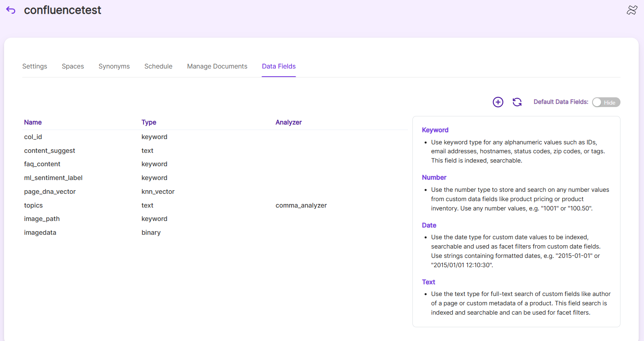The width and height of the screenshot is (644, 341).
Task: Click the Analyzer column header
Action: pyautogui.click(x=288, y=122)
